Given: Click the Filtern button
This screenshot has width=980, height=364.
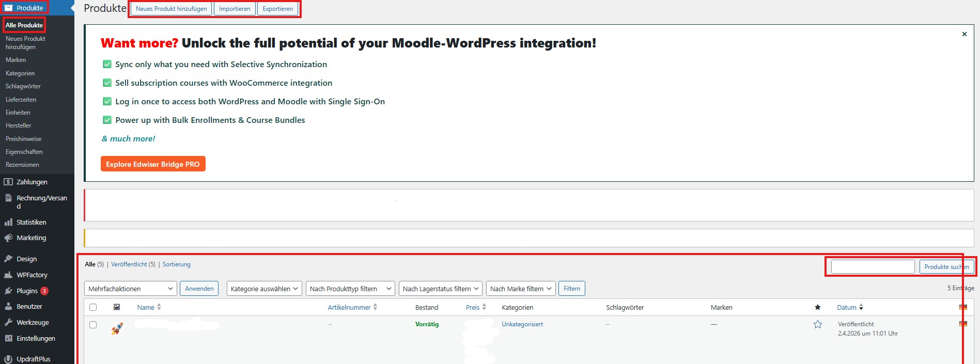Looking at the screenshot, I should (571, 289).
